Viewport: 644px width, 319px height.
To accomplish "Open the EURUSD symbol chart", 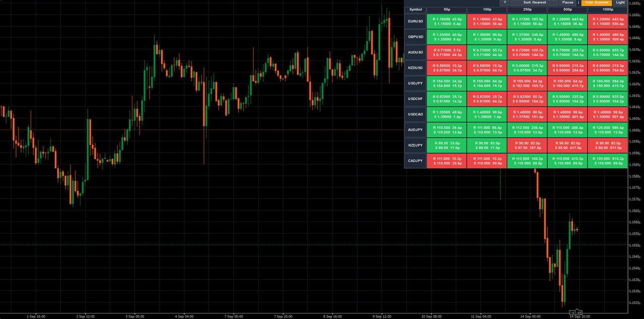I will coord(416,21).
